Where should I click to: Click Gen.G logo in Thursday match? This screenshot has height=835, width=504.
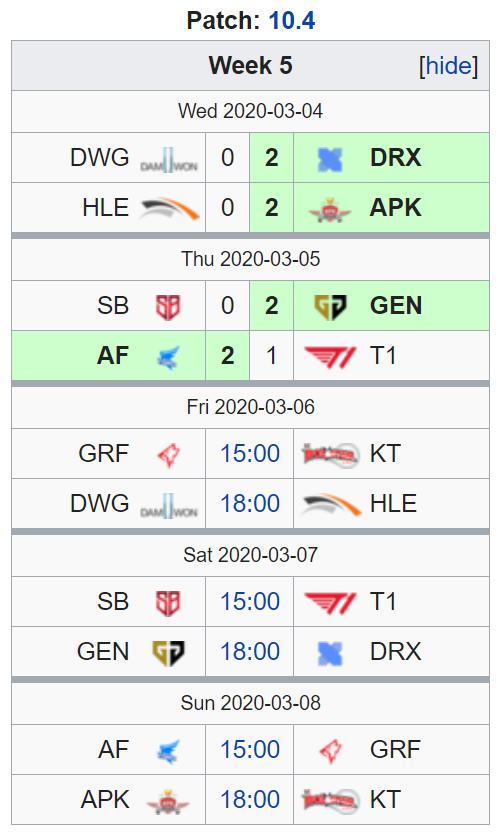pos(330,307)
